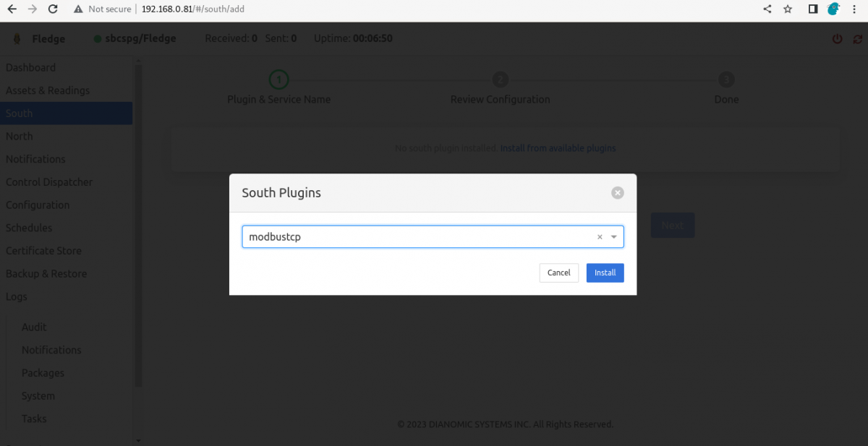
Task: Open the Dashboard menu item
Action: click(30, 67)
